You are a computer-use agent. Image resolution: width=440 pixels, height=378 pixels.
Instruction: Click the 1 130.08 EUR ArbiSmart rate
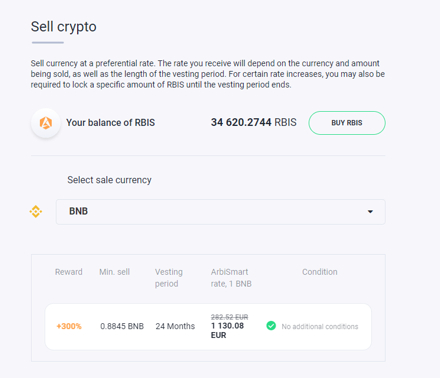click(227, 330)
